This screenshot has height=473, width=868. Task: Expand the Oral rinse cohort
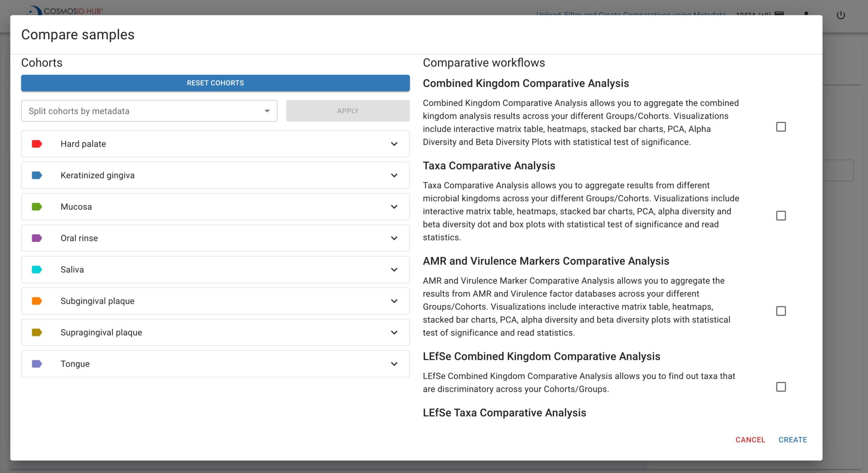tap(394, 238)
